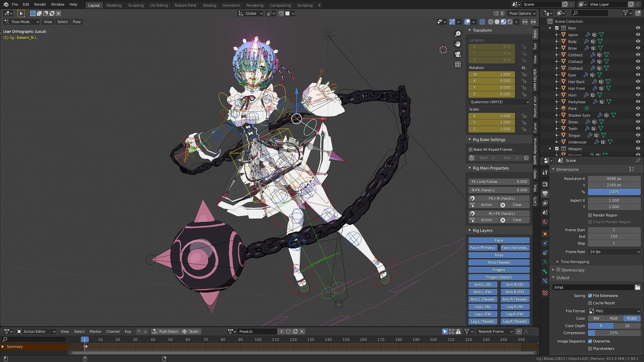The image size is (644, 362).
Task: Toggle the Torso (Tweak) rig layer button
Action: click(499, 262)
